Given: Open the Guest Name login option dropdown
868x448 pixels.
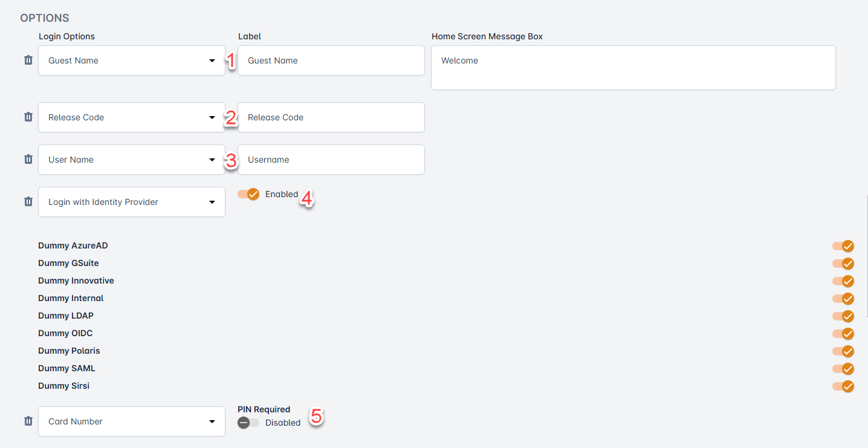Looking at the screenshot, I should pyautogui.click(x=131, y=60).
